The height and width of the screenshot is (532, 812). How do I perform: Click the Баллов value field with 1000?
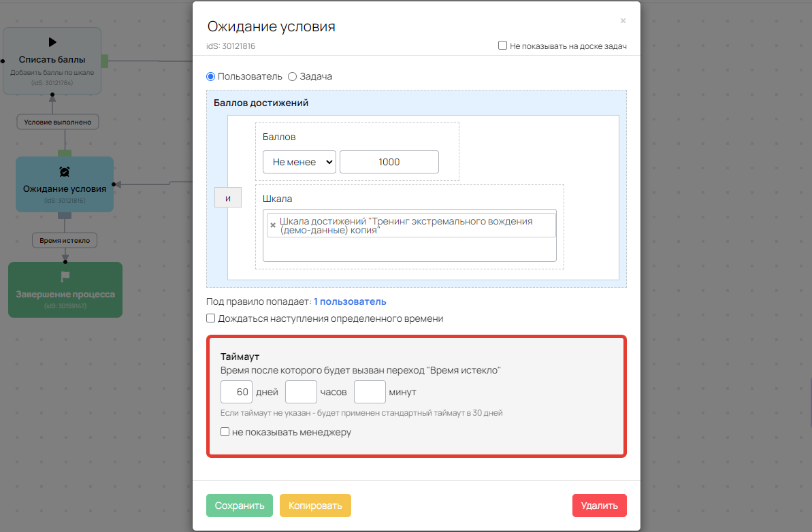coord(389,162)
